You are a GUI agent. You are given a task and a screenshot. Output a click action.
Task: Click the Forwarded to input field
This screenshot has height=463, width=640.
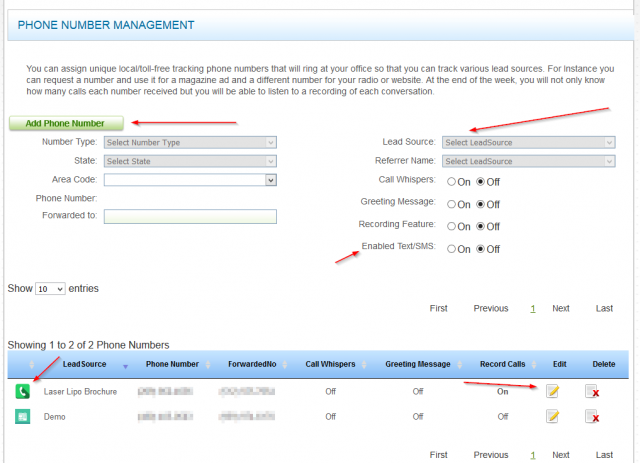tap(190, 216)
